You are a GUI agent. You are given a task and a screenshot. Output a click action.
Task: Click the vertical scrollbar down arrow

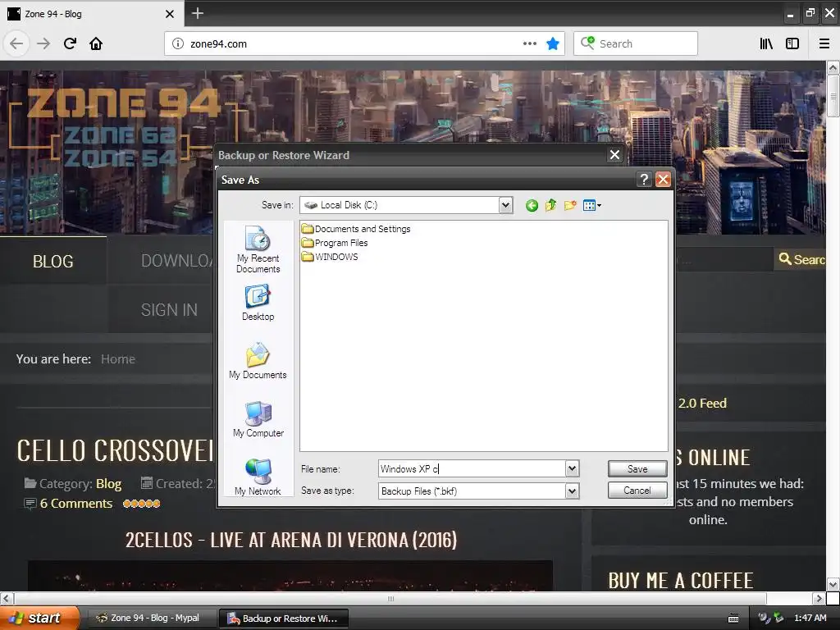point(833,584)
